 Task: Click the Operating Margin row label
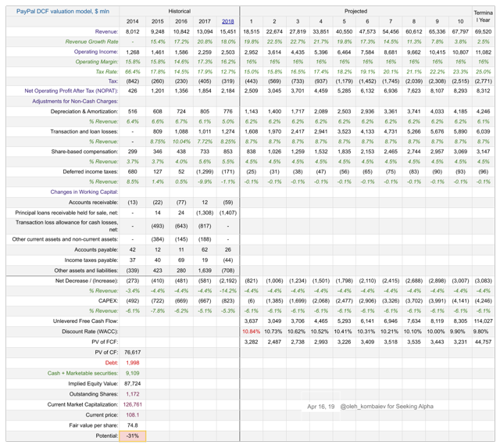(97, 62)
